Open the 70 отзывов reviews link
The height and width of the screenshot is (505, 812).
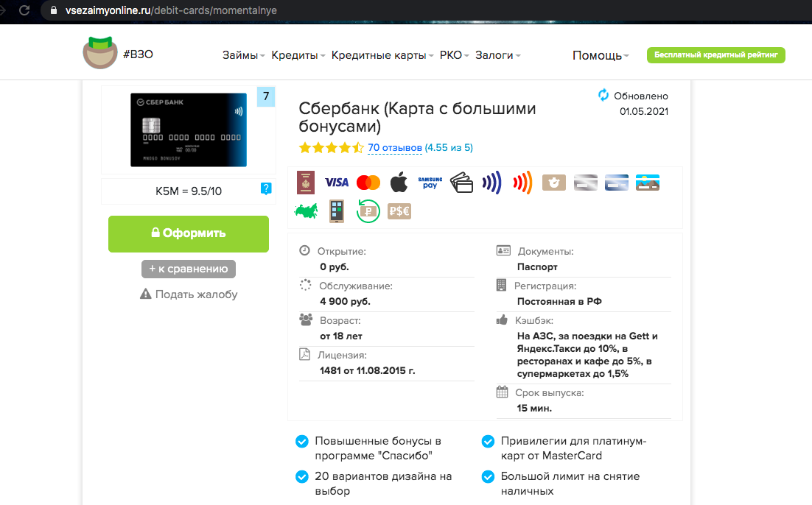(395, 147)
